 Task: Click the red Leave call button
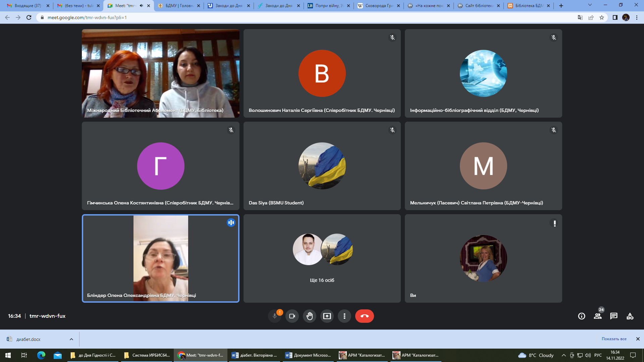[x=364, y=316]
